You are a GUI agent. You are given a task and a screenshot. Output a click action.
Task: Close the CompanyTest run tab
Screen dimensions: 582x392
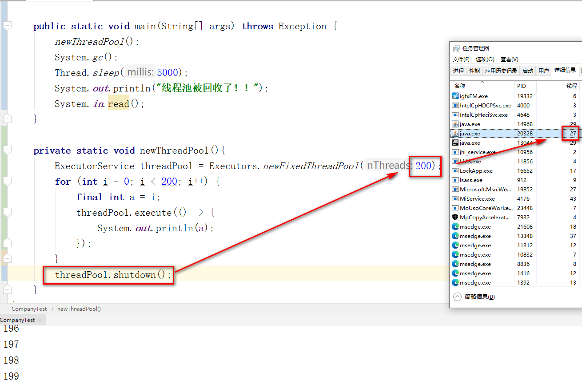pyautogui.click(x=40, y=320)
